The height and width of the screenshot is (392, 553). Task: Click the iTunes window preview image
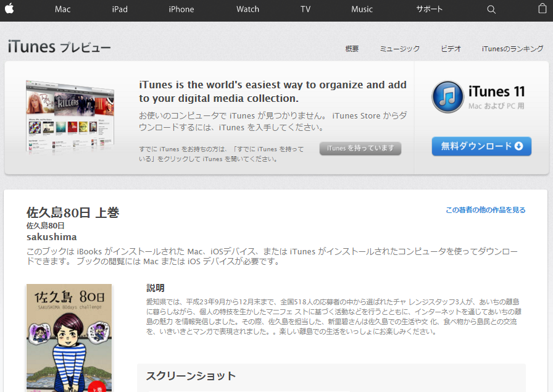point(70,117)
